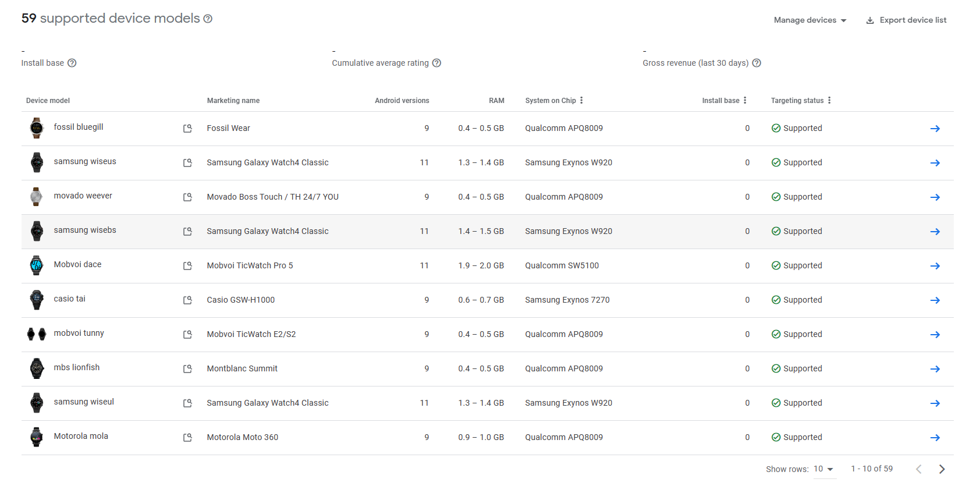View details arrow for samsung wiseul
Image resolution: width=980 pixels, height=493 pixels.
click(x=935, y=403)
